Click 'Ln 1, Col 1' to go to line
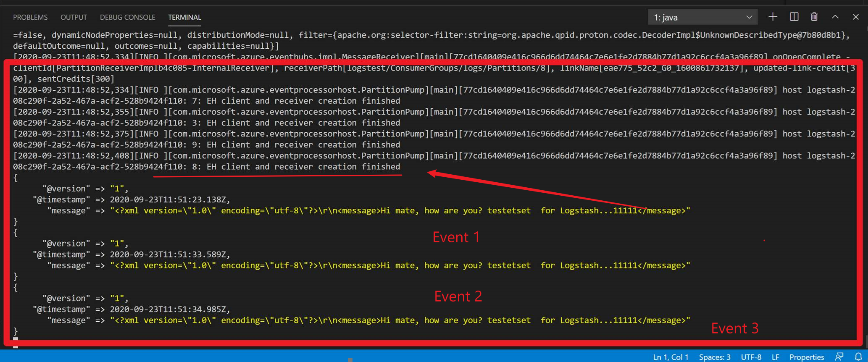Image resolution: width=868 pixels, height=362 pixels. pos(671,357)
